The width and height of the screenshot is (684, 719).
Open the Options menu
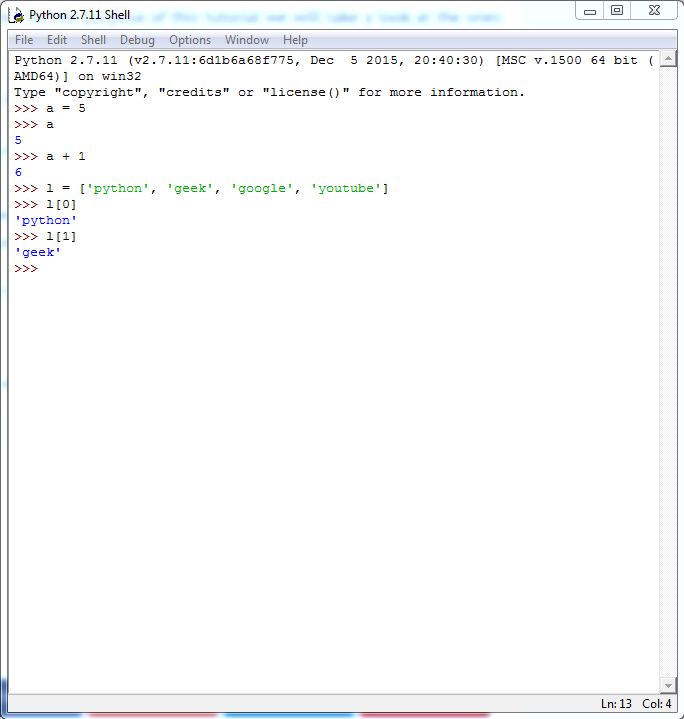click(x=190, y=40)
